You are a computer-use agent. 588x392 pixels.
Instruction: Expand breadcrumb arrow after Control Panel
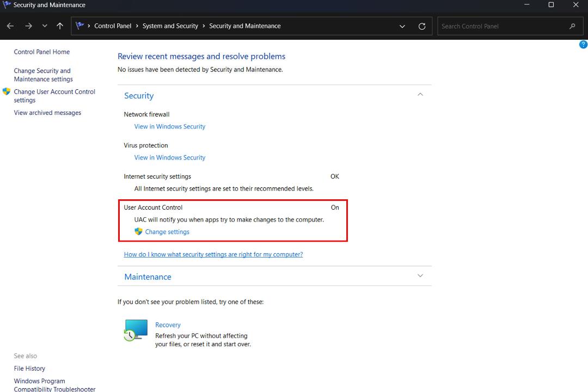(137, 26)
